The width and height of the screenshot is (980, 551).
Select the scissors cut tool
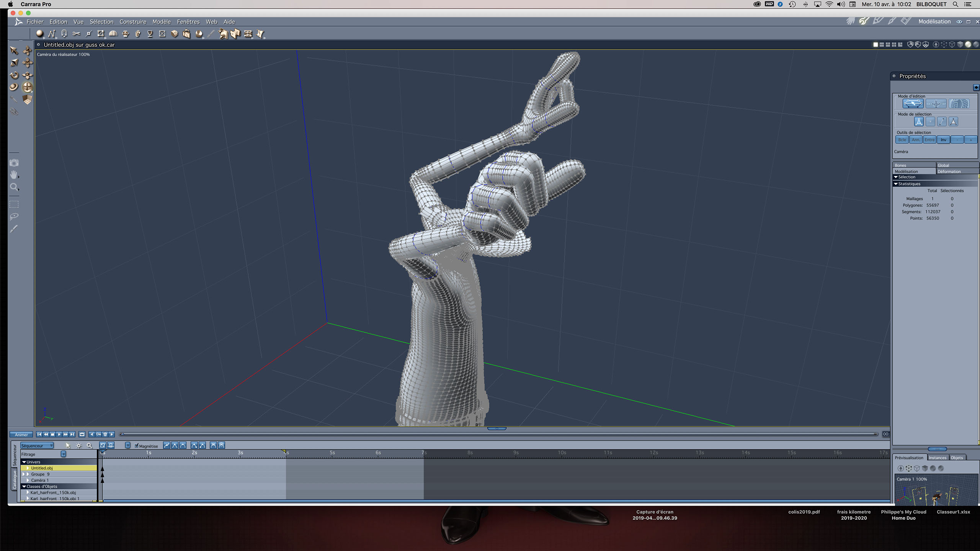click(76, 34)
